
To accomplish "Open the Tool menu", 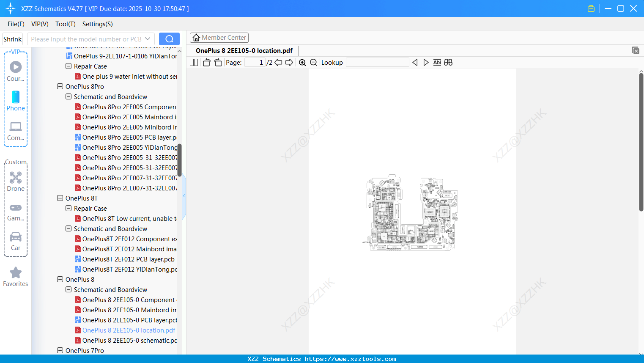I will click(x=65, y=24).
